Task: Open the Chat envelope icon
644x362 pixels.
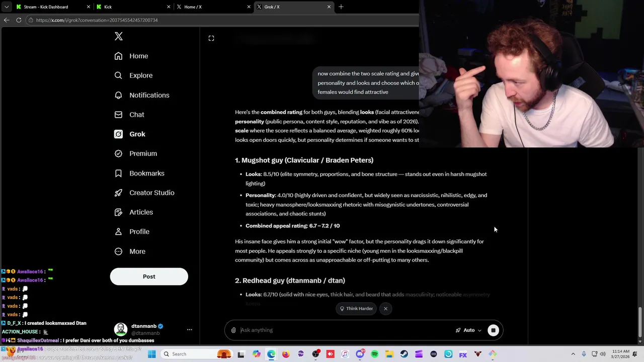Action: (118, 115)
